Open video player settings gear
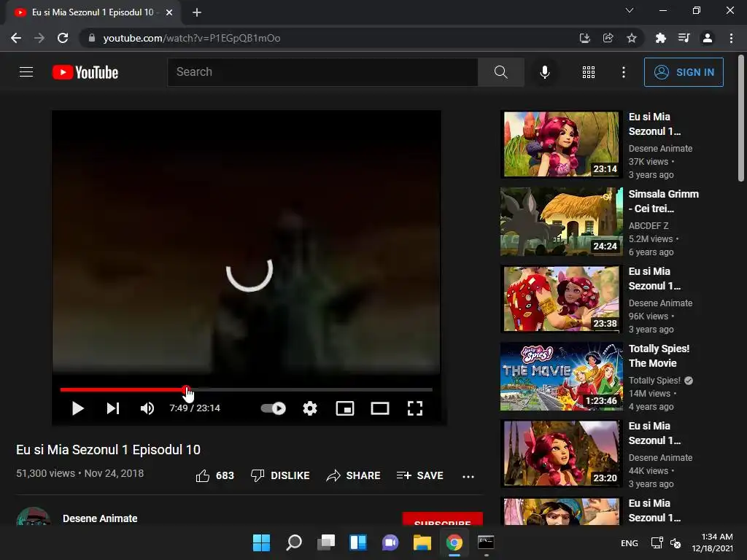This screenshot has width=747, height=560. [310, 408]
